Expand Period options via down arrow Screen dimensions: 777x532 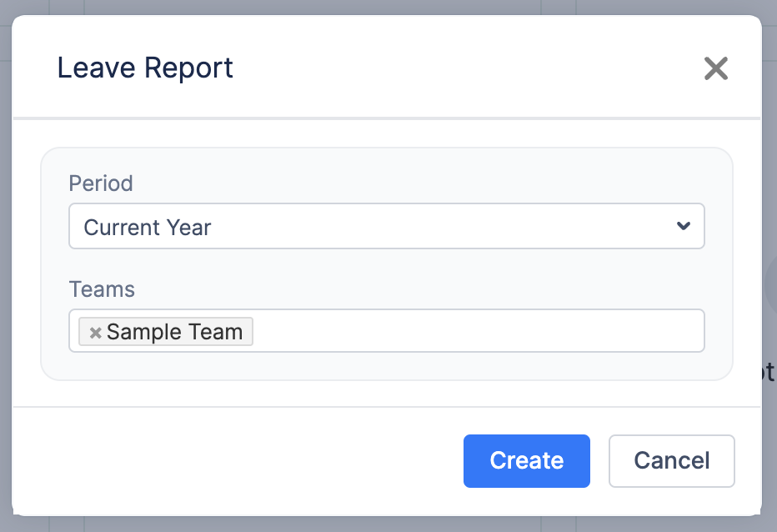[x=684, y=226]
